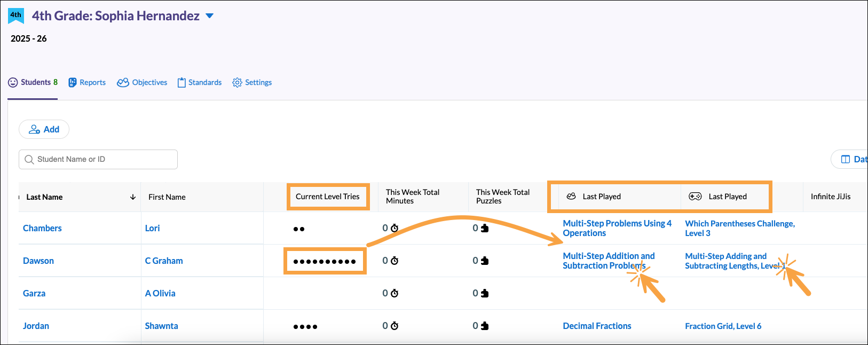Image resolution: width=868 pixels, height=345 pixels.
Task: Open the Standards tab
Action: 200,82
